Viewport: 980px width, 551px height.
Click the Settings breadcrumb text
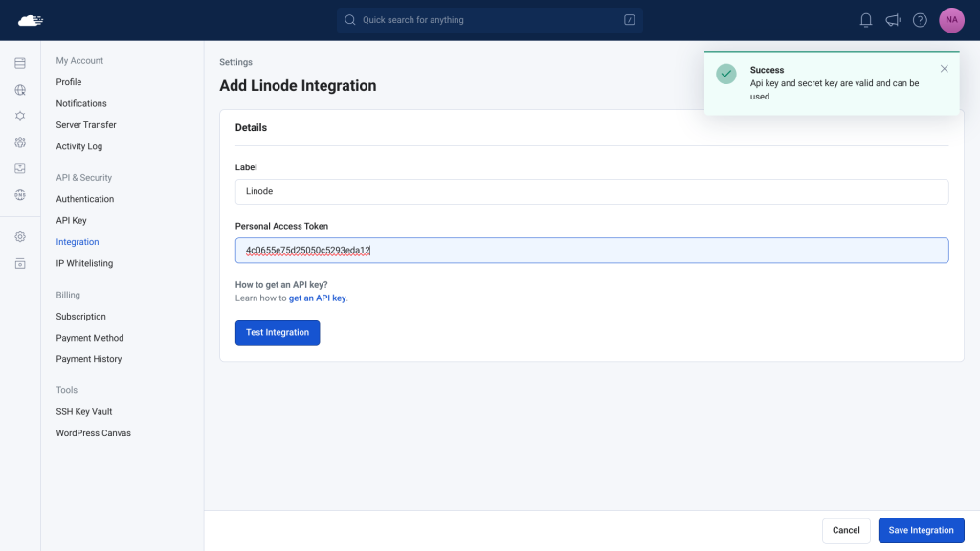tap(235, 62)
